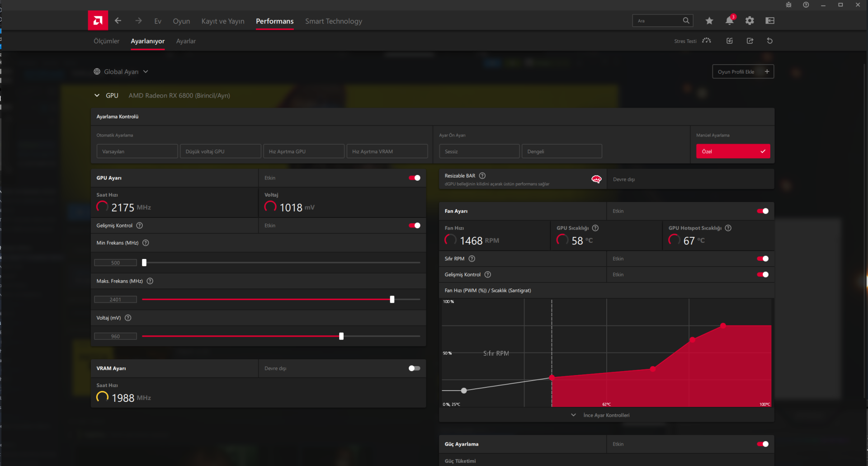The height and width of the screenshot is (466, 868).
Task: Click the Maks. Frekans value field 2401
Action: [x=115, y=299]
